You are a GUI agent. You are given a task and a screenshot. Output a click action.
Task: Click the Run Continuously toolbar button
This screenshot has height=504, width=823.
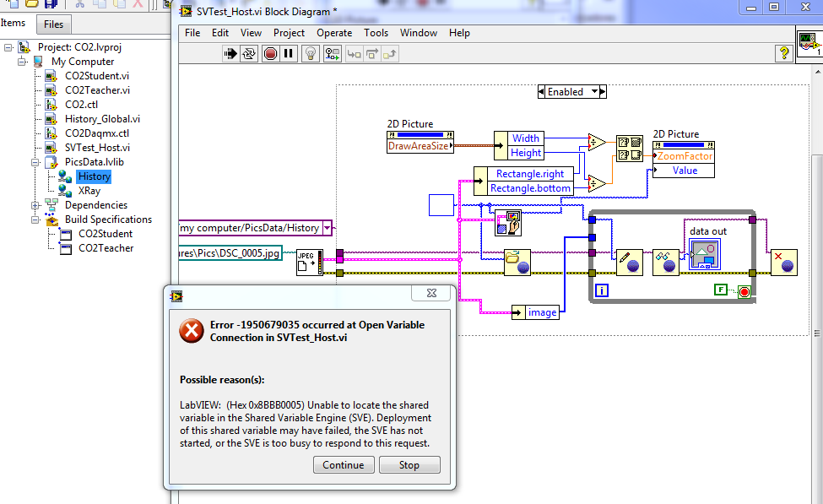coord(249,53)
